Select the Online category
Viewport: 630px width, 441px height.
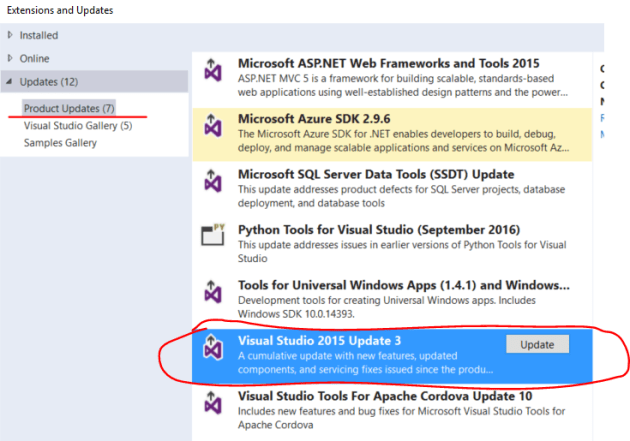35,59
